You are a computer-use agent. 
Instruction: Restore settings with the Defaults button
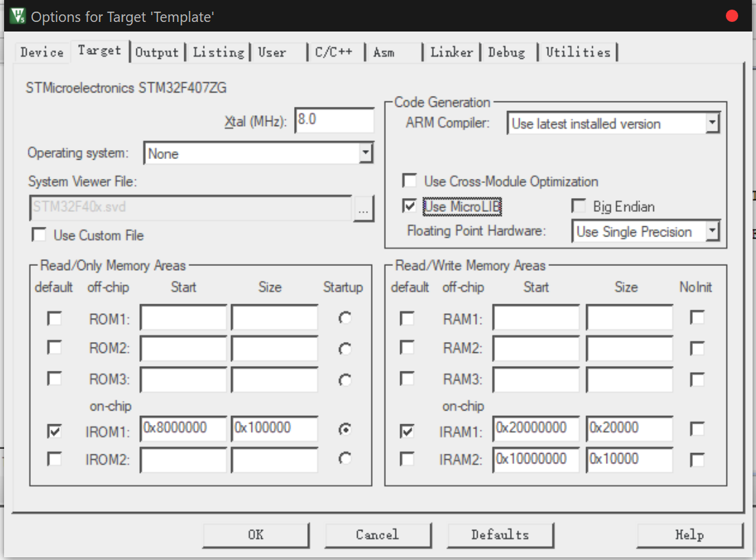coord(500,535)
